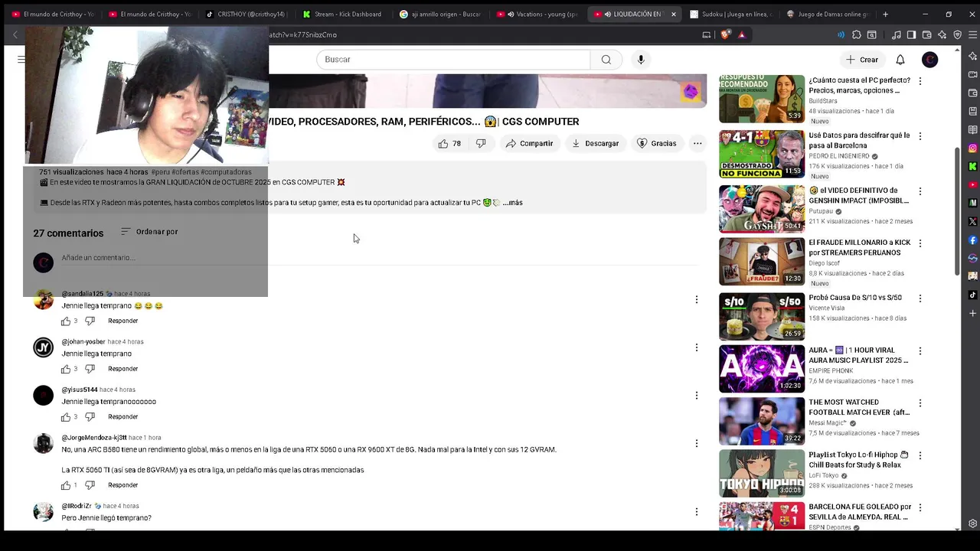Image resolution: width=980 pixels, height=551 pixels.
Task: Like @JorgeMendoza-kj3tt's comment
Action: click(x=66, y=485)
